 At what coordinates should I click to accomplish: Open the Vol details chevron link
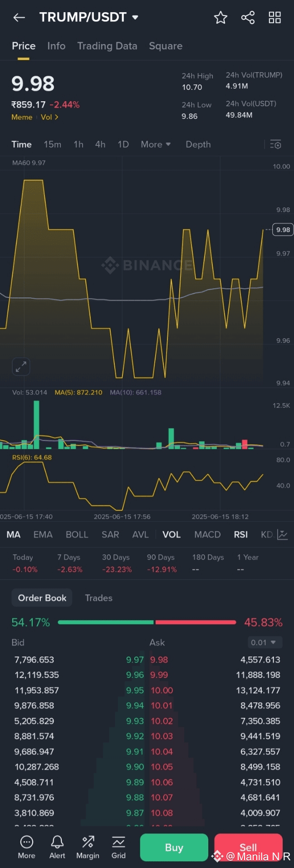click(49, 117)
